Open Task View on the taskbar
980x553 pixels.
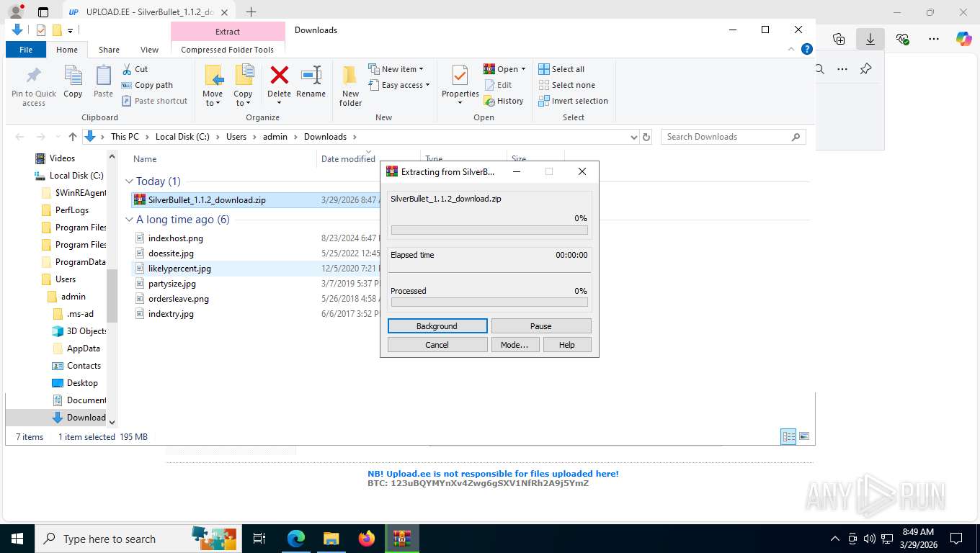coord(259,539)
